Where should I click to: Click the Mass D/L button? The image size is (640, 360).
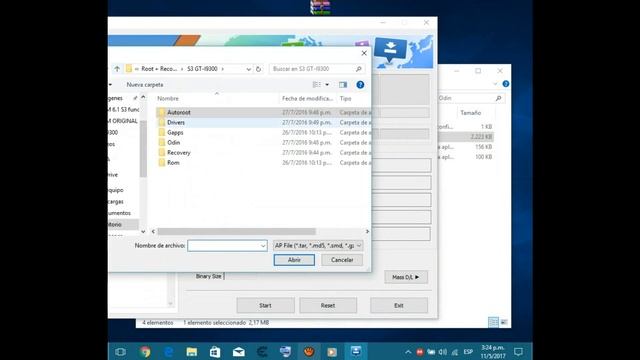pos(406,277)
